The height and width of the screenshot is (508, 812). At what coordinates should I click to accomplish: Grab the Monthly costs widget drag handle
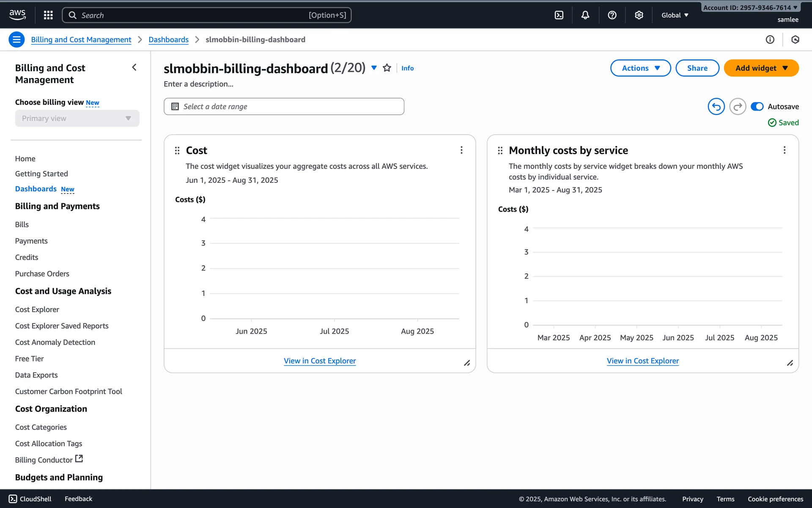500,151
